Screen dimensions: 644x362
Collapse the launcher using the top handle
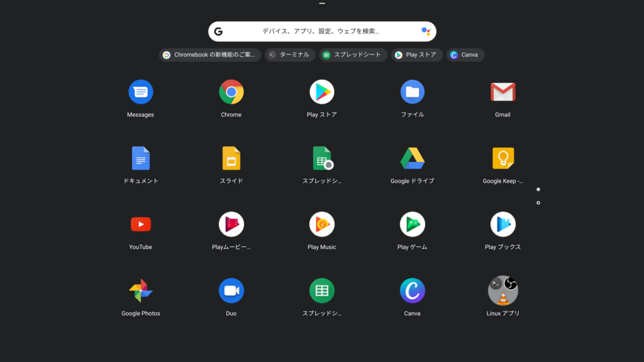pyautogui.click(x=322, y=3)
